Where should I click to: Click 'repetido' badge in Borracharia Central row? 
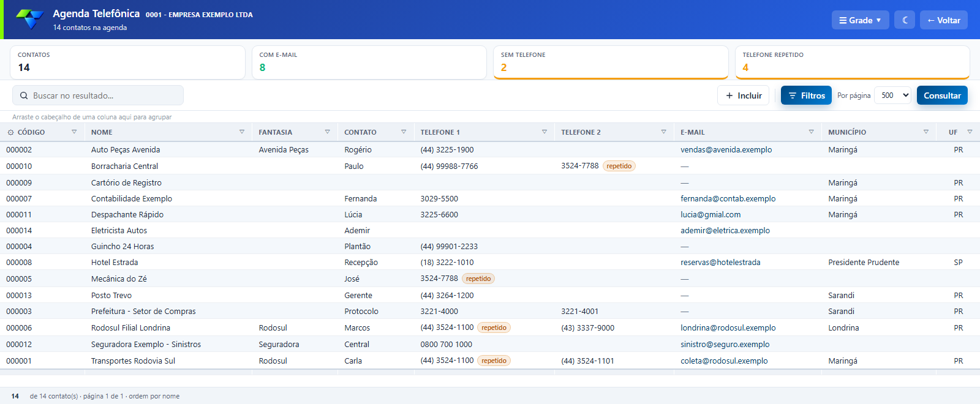[619, 166]
